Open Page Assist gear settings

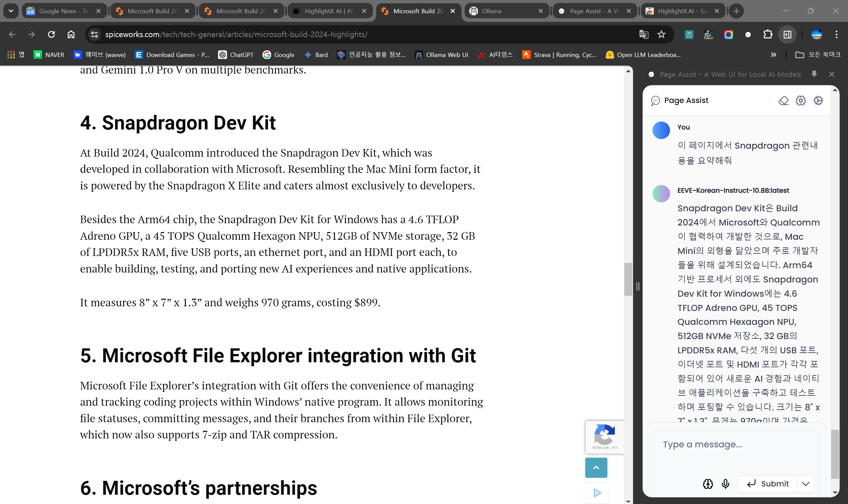point(818,101)
